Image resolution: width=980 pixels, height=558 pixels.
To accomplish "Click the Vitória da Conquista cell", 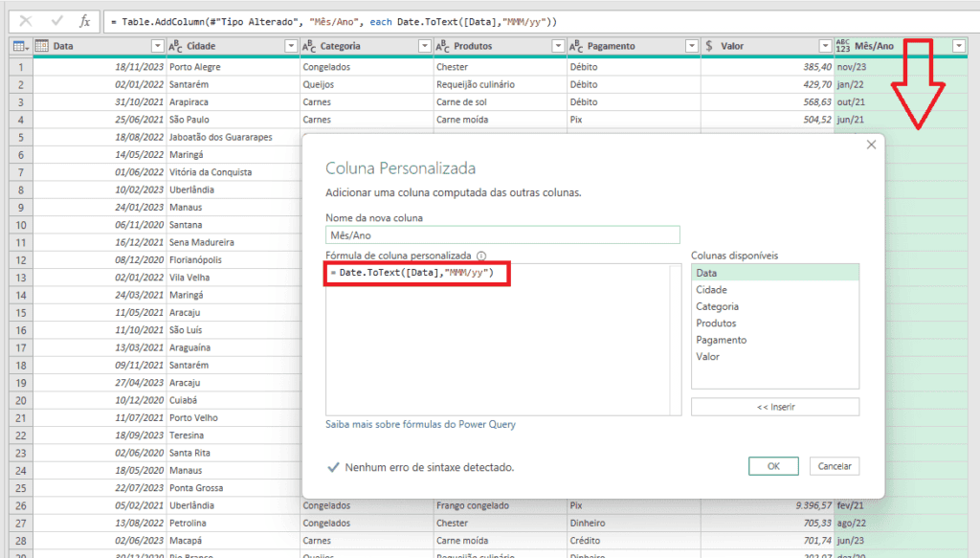I will pos(234,172).
